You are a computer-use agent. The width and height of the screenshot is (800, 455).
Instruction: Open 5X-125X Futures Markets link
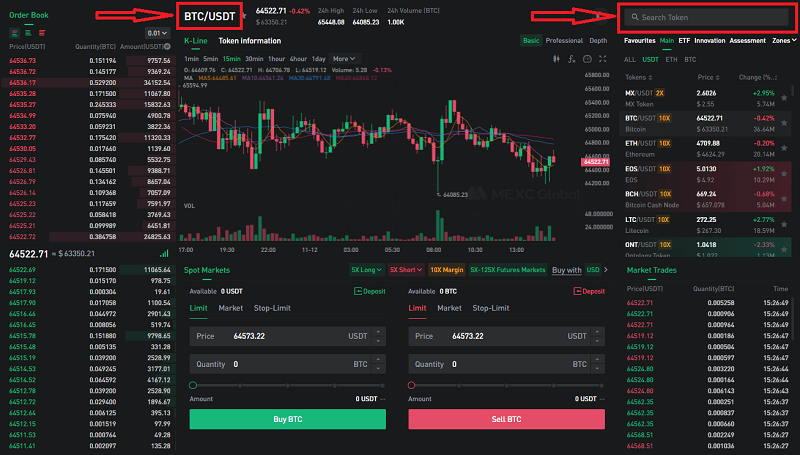click(508, 270)
